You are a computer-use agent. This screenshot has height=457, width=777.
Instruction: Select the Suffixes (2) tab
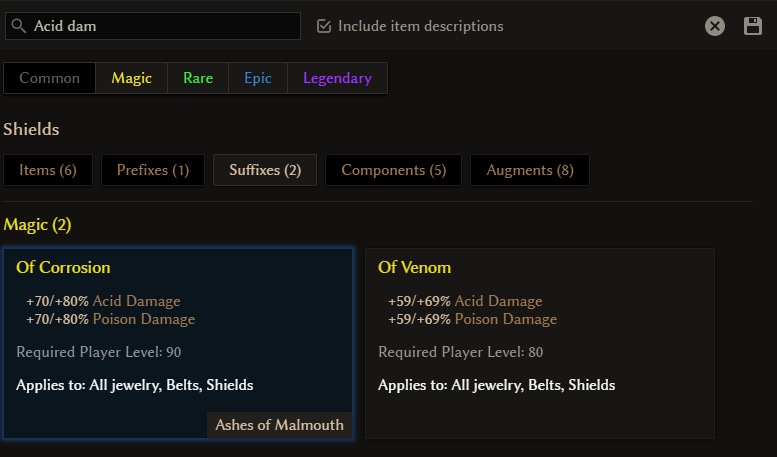pos(265,170)
